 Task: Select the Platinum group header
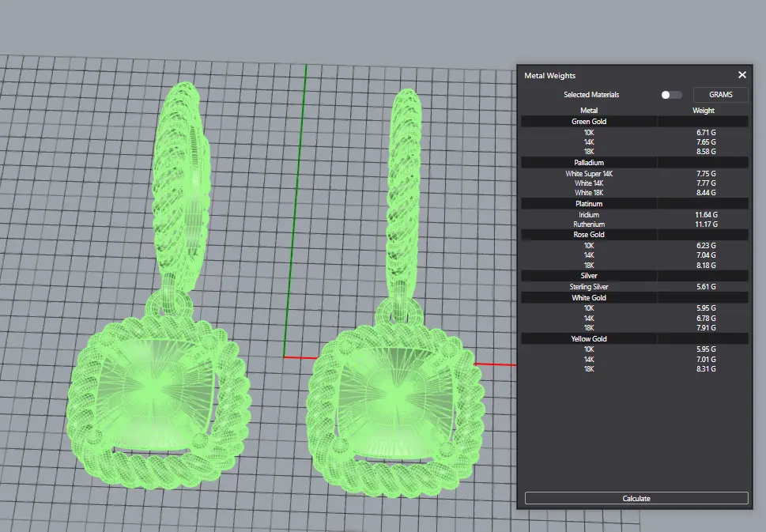tap(589, 204)
